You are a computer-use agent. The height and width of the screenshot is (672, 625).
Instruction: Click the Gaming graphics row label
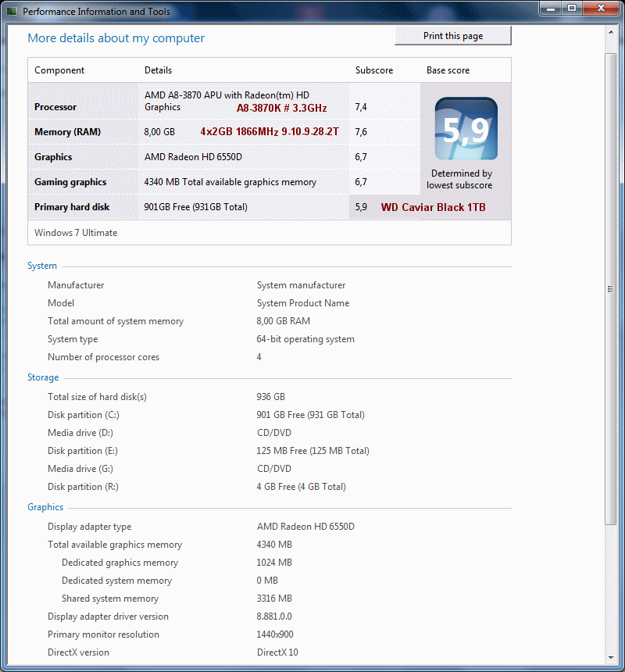pos(70,182)
